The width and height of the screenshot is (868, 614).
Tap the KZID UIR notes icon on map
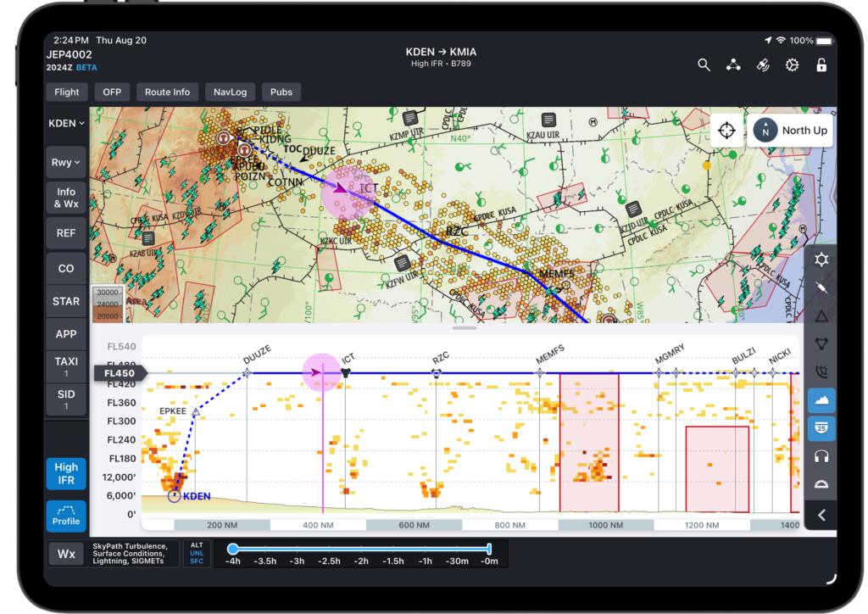[634, 209]
